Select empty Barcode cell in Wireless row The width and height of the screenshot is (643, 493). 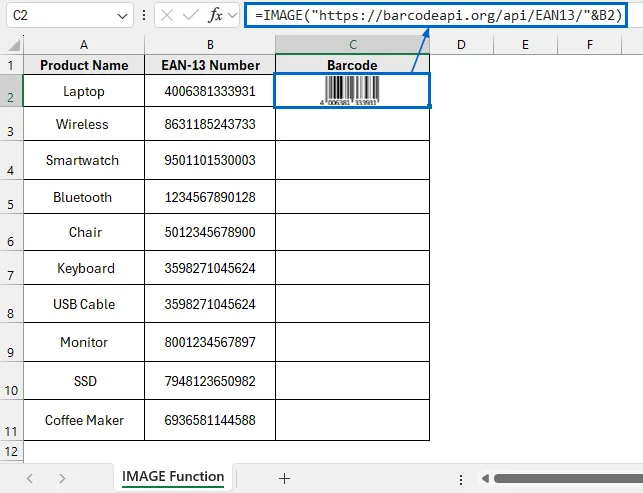(352, 124)
